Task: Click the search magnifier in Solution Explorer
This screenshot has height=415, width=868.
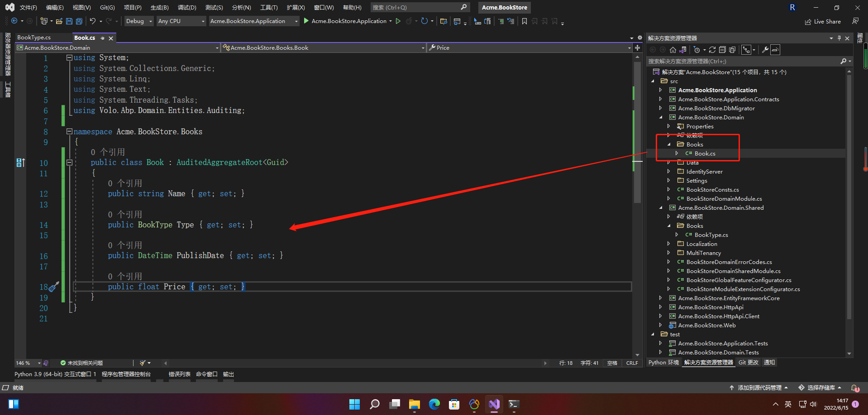Action: pos(844,61)
